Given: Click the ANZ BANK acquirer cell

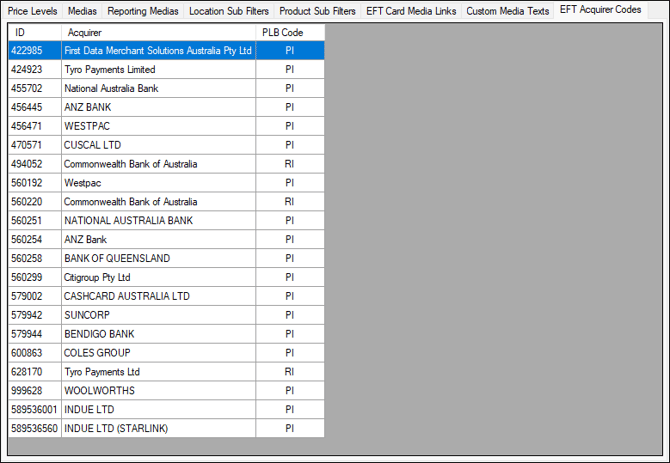Looking at the screenshot, I should (159, 107).
